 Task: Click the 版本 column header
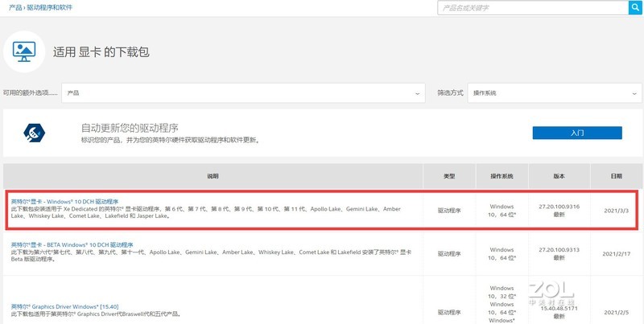[x=559, y=176]
